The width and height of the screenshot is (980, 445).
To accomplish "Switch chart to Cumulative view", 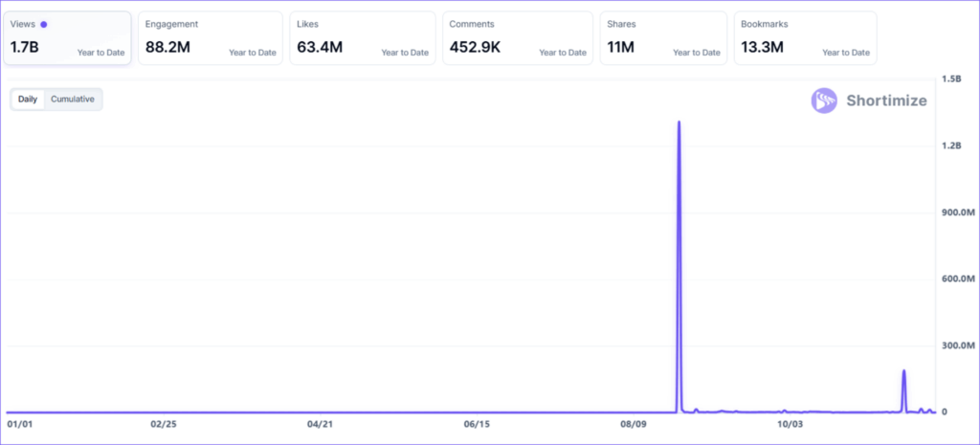I will click(x=73, y=99).
